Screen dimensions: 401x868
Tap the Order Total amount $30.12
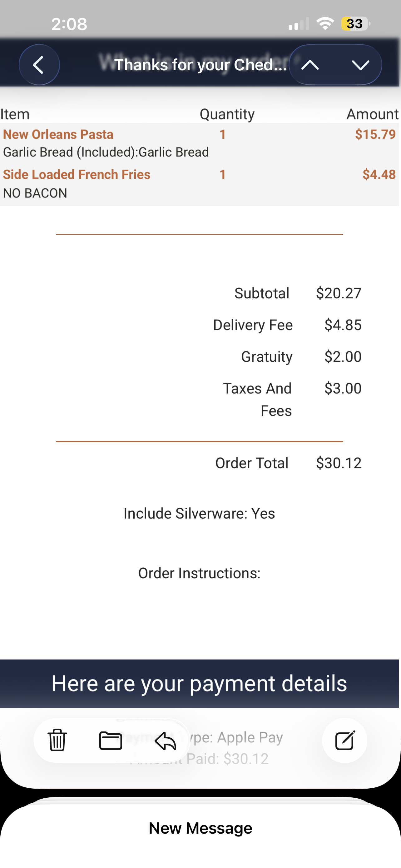click(x=338, y=463)
